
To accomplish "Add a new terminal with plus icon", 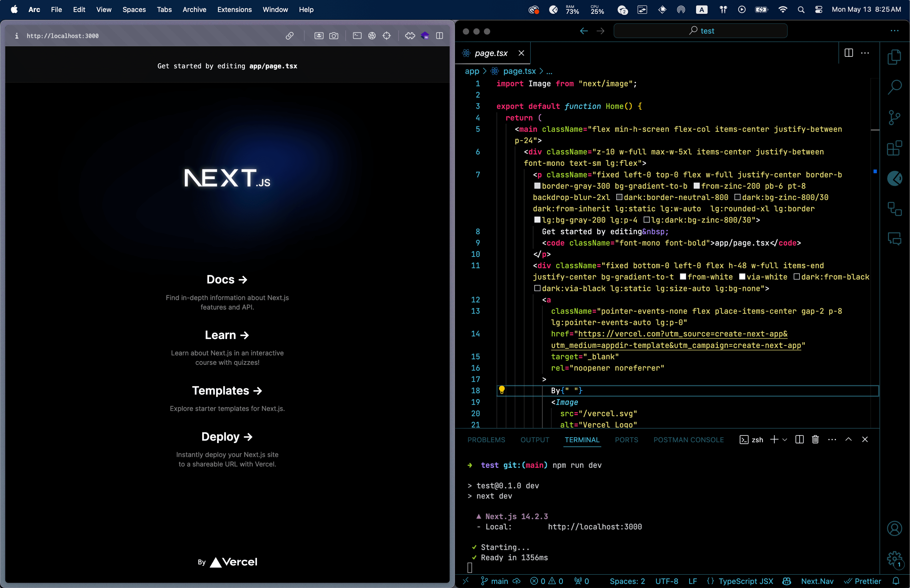I will pos(774,440).
